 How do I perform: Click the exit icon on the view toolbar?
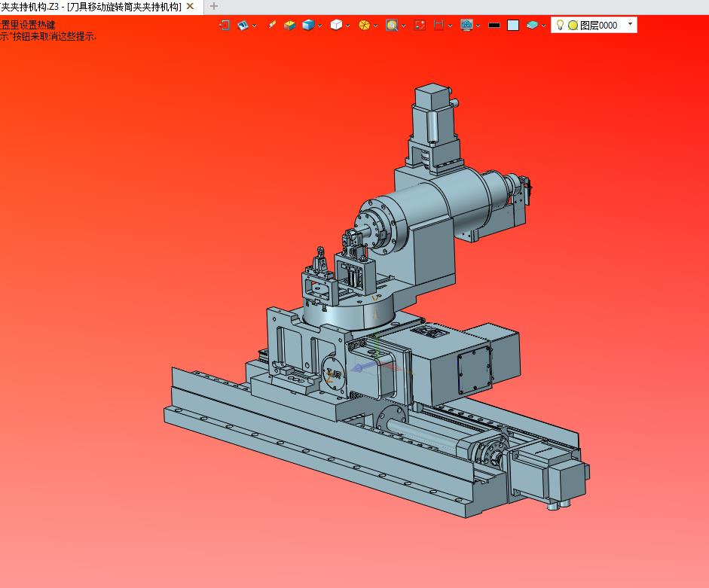click(x=225, y=26)
